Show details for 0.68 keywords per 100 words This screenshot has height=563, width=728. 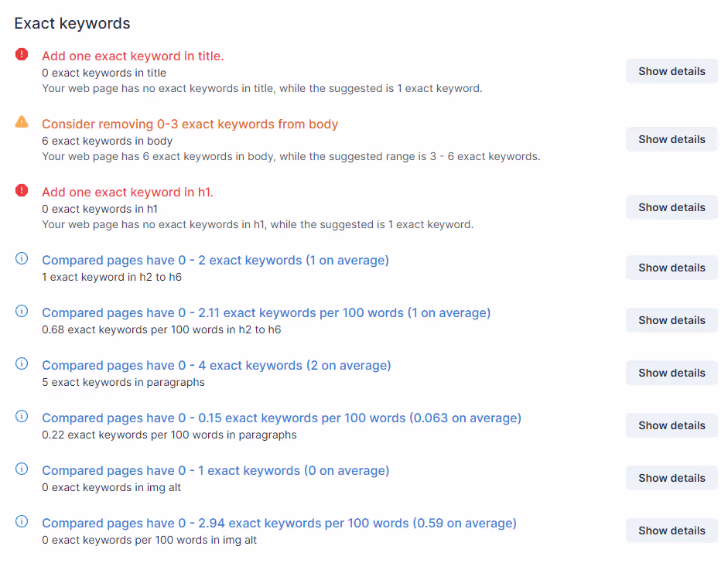672,320
